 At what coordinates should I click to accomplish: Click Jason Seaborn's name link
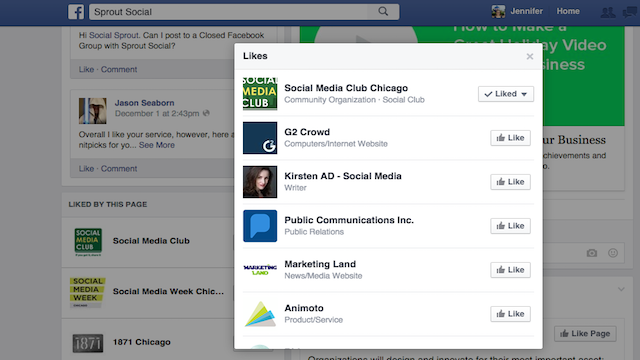pos(144,103)
